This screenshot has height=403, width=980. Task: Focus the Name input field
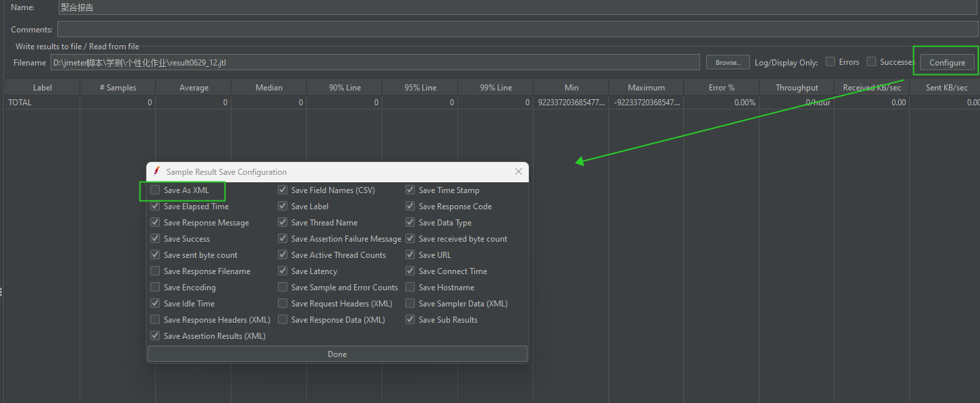point(518,7)
